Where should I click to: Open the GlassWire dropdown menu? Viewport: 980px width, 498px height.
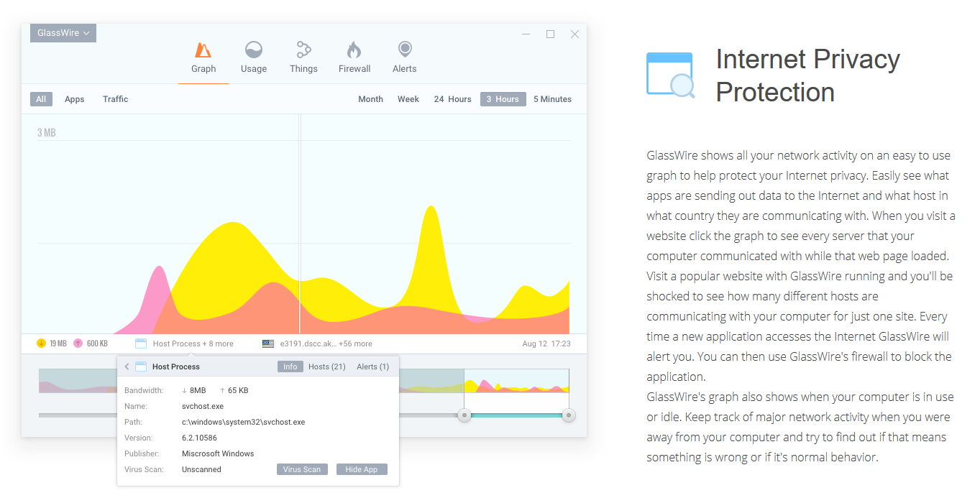63,33
